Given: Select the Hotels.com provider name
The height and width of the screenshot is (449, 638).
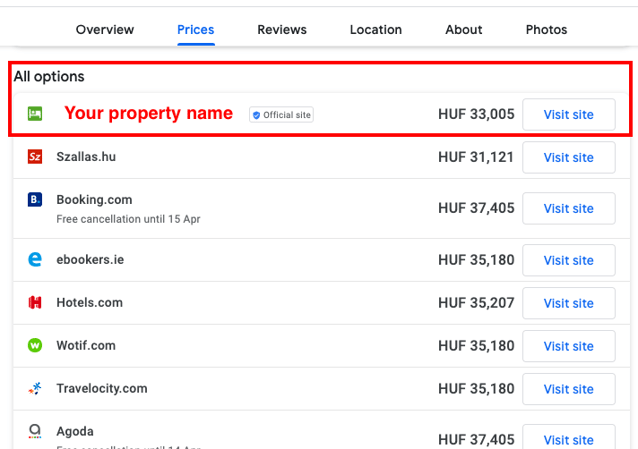Looking at the screenshot, I should [90, 302].
